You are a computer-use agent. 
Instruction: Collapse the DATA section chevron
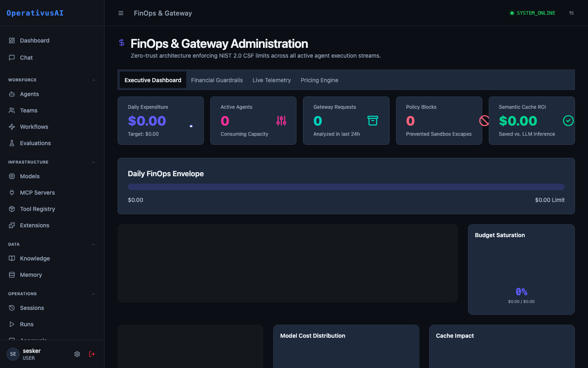(94, 245)
